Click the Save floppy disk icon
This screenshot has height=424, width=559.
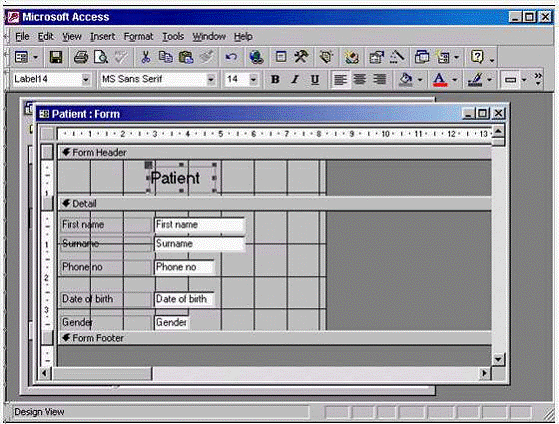tap(56, 57)
